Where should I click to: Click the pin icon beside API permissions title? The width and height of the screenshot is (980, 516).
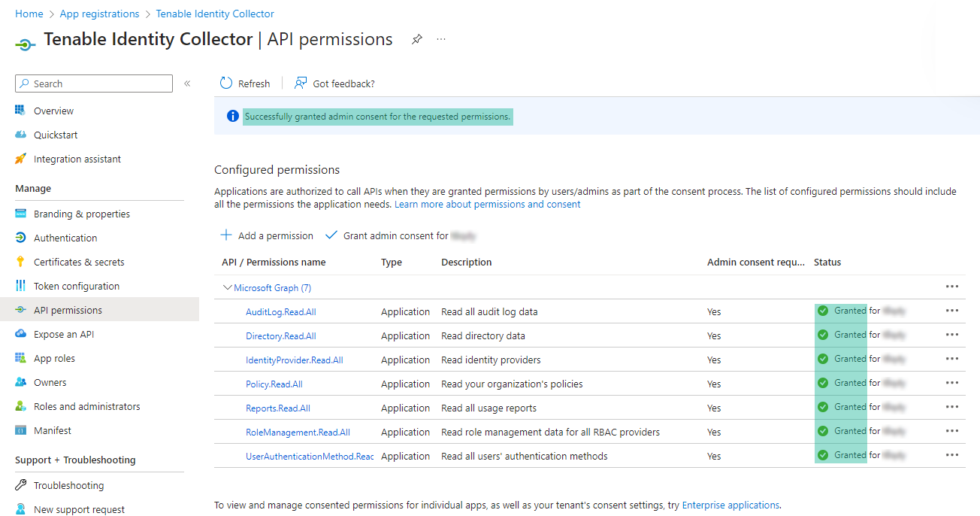(417, 39)
